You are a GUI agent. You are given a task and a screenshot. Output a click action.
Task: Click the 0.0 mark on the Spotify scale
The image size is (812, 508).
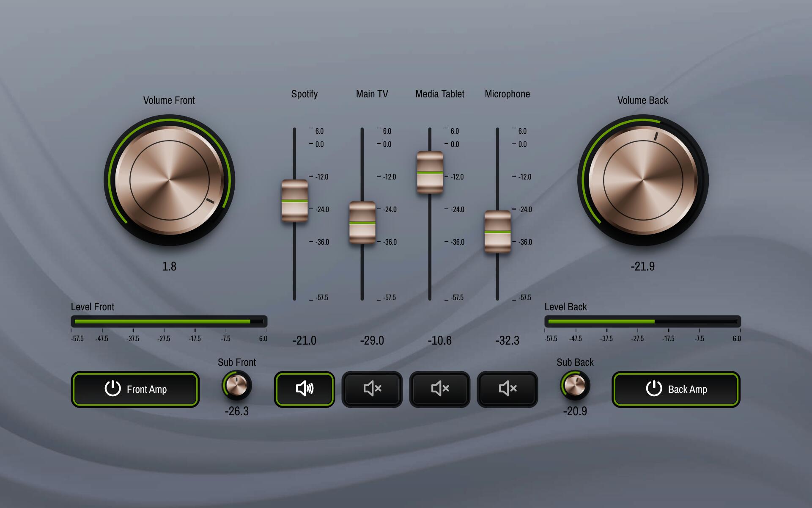319,144
